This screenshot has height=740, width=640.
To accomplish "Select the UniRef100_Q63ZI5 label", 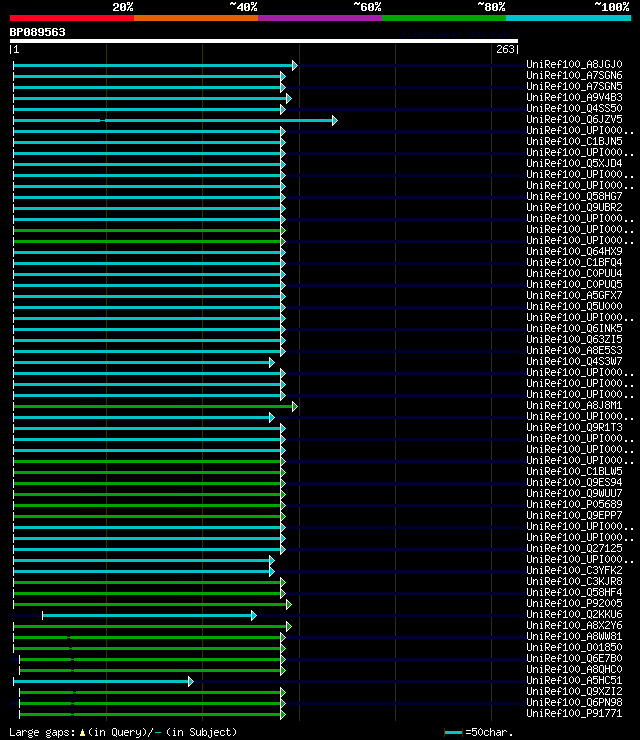I will click(574, 339).
